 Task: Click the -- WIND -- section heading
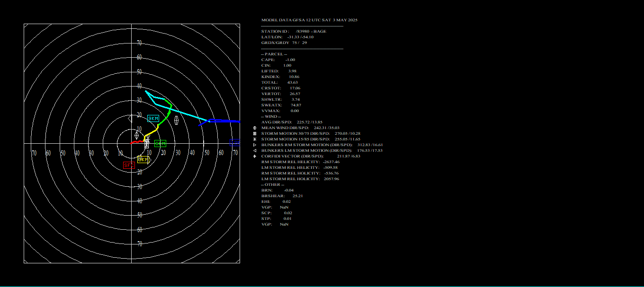click(271, 116)
